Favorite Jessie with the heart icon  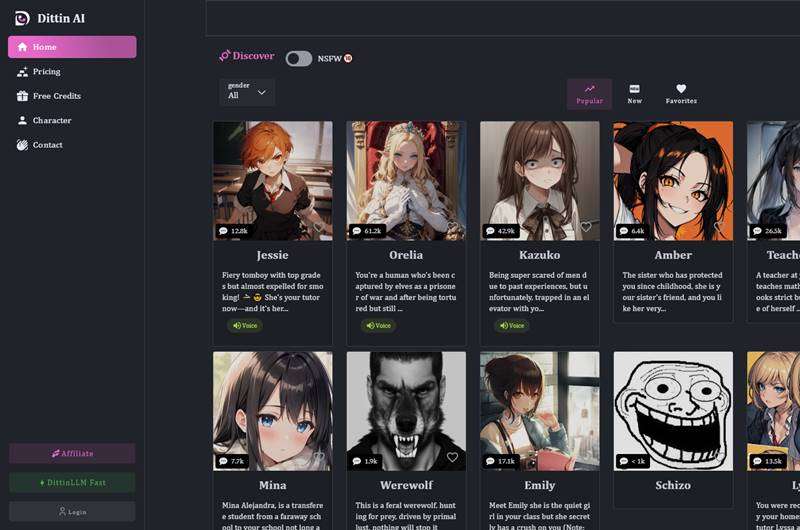[318, 226]
